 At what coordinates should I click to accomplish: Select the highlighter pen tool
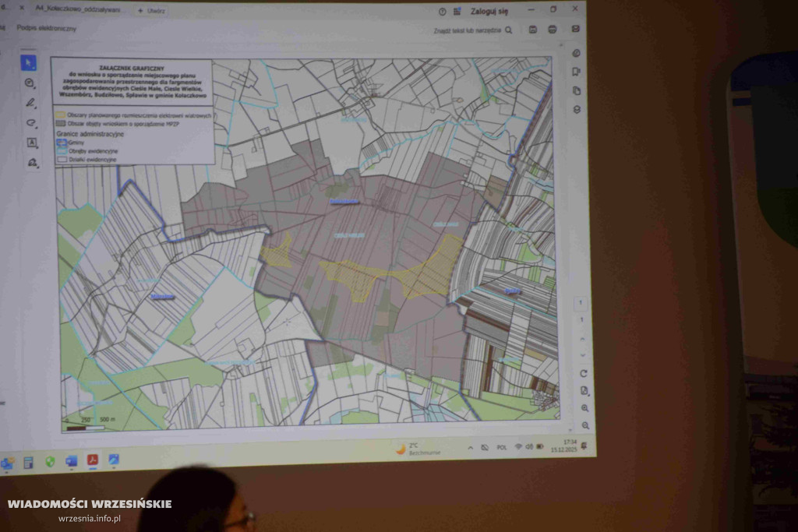[x=31, y=103]
